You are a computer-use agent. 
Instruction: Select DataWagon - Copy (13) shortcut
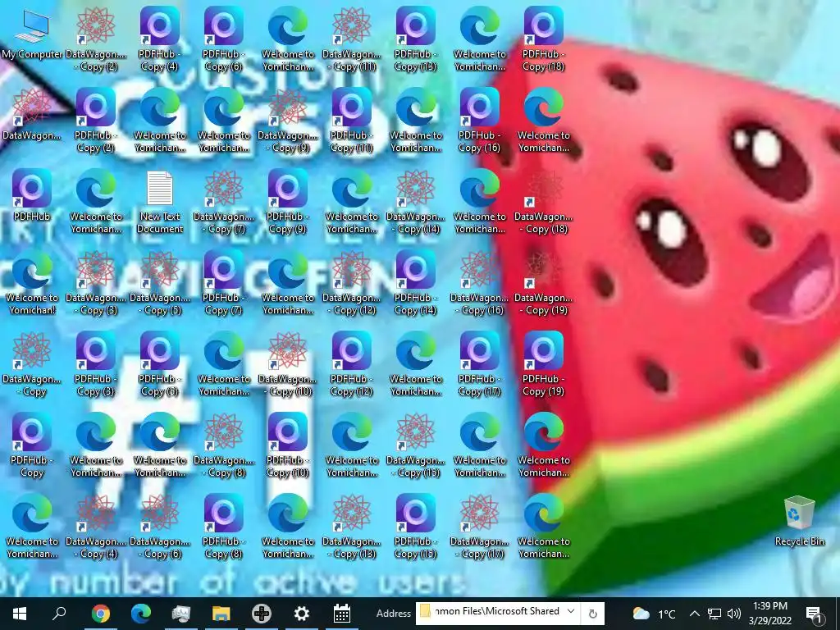351,527
